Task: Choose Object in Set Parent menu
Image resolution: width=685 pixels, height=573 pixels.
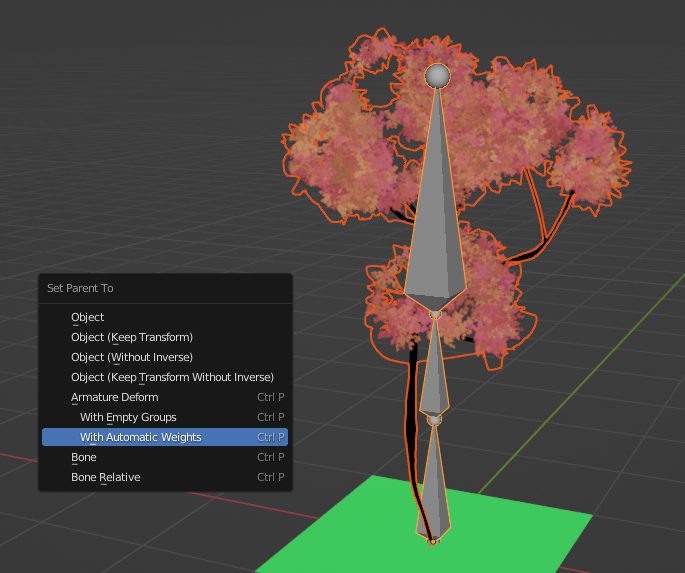Action: pos(88,317)
